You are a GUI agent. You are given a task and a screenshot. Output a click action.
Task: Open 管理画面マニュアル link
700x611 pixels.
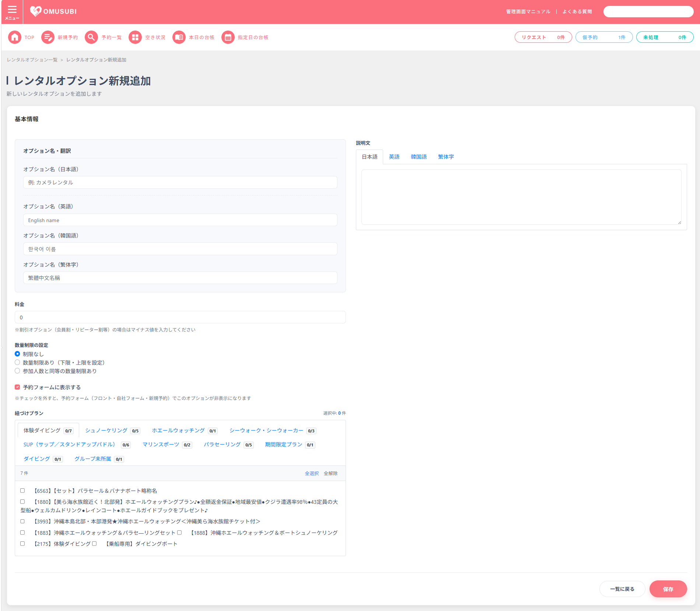528,12
